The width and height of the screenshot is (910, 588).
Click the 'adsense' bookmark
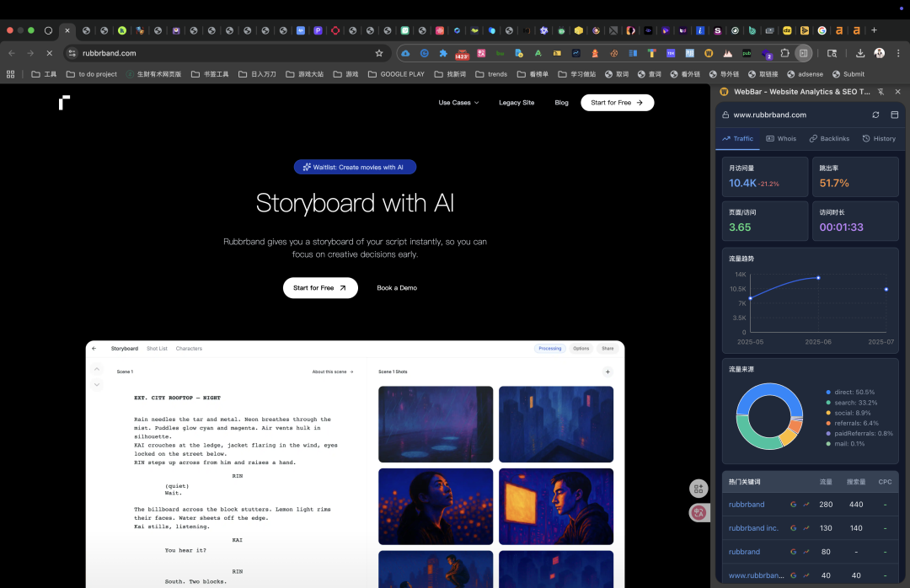805,74
